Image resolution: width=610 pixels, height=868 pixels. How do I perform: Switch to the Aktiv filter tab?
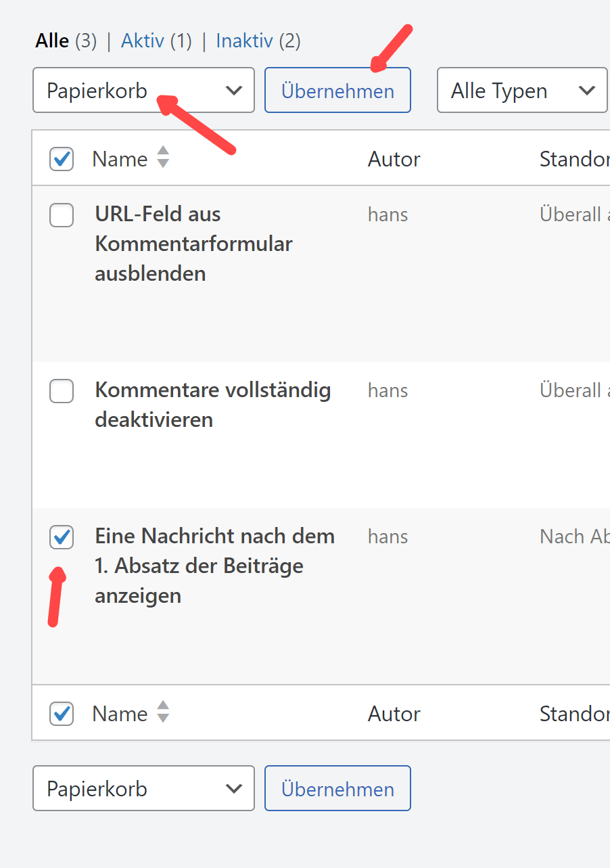coord(142,41)
